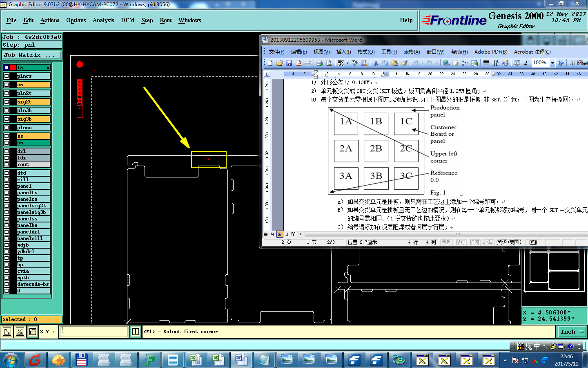Switch to Word print layout view icon
This screenshot has height=368, width=588.
(x=280, y=234)
